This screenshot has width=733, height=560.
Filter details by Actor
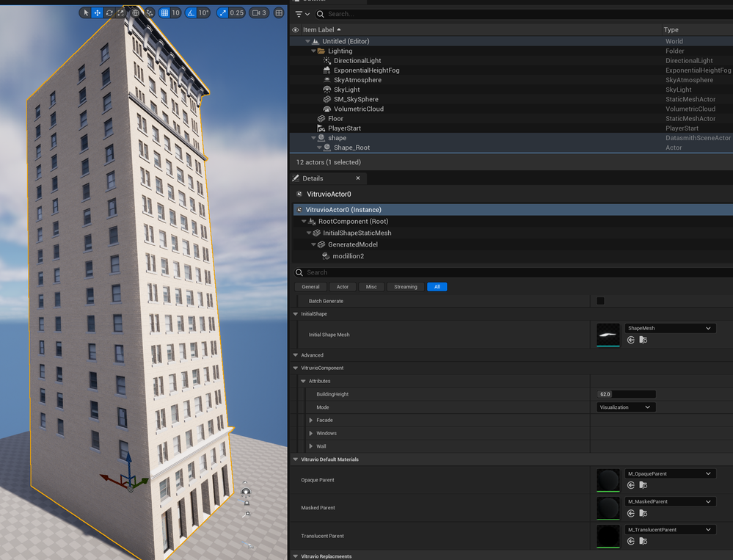343,287
